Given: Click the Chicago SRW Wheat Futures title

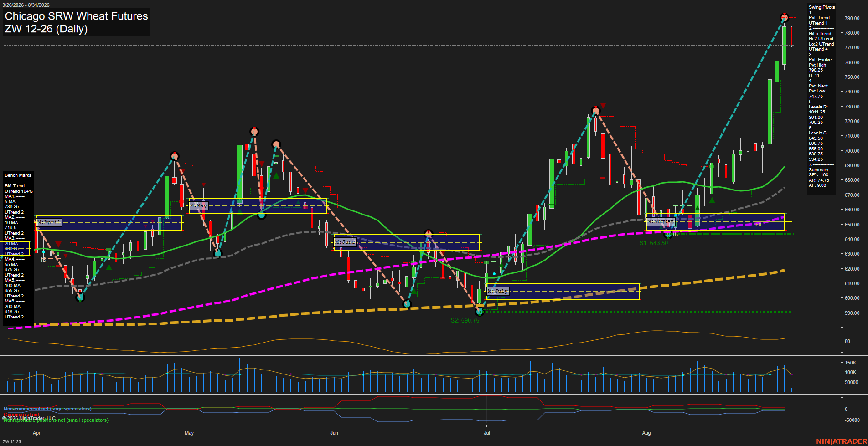Looking at the screenshot, I should click(x=76, y=16).
